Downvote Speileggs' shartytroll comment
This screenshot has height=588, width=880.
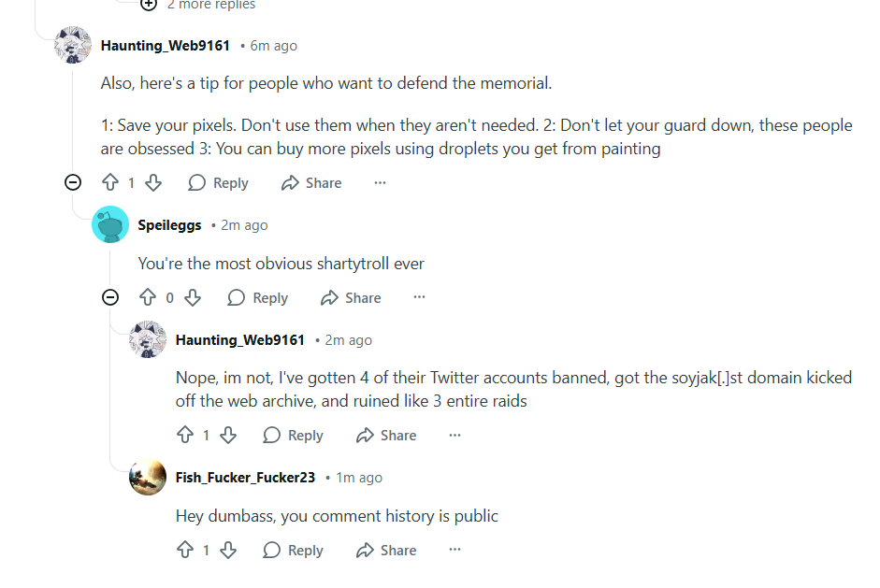[x=193, y=298]
